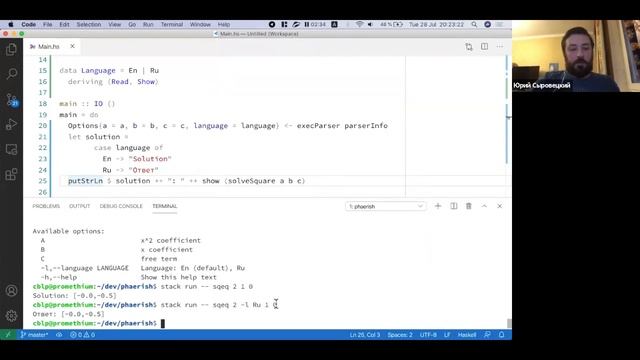Open the Edit menu
This screenshot has height=360, width=640.
tap(64, 24)
